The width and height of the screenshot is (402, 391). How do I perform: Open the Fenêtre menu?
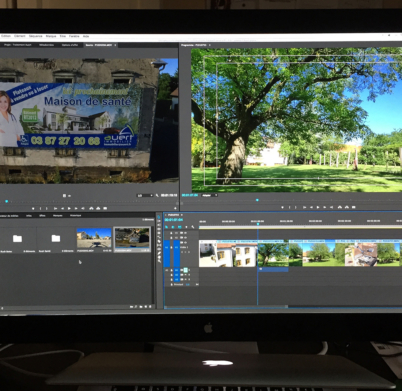pyautogui.click(x=74, y=36)
